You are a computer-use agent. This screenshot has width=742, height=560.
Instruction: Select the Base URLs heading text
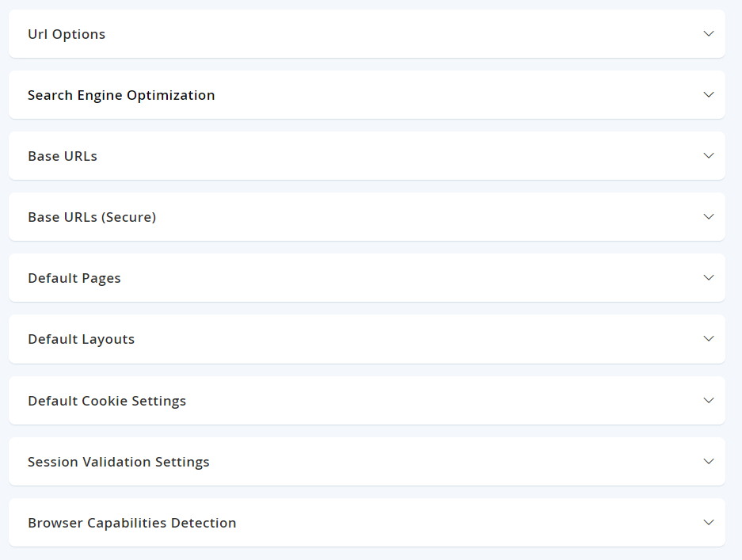pos(63,156)
